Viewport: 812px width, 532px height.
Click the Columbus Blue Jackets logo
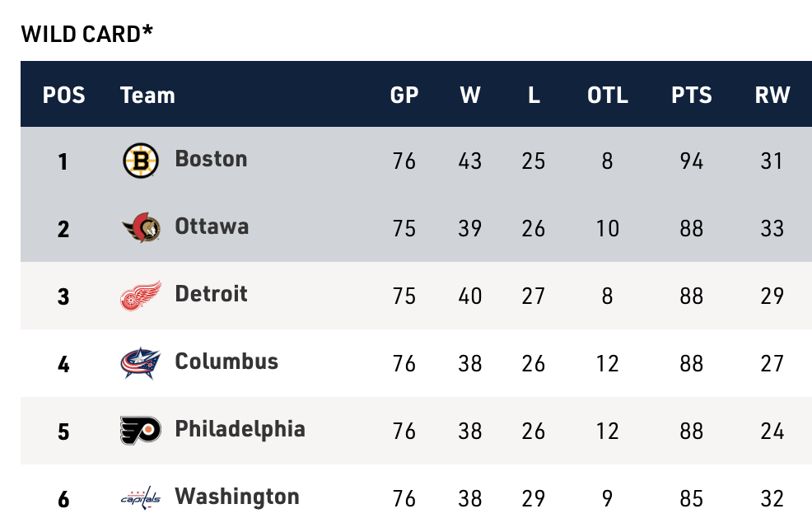(x=141, y=363)
